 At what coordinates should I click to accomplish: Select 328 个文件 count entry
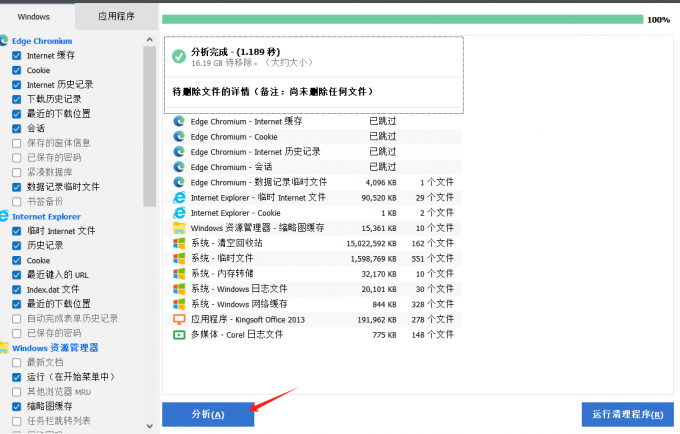432,304
